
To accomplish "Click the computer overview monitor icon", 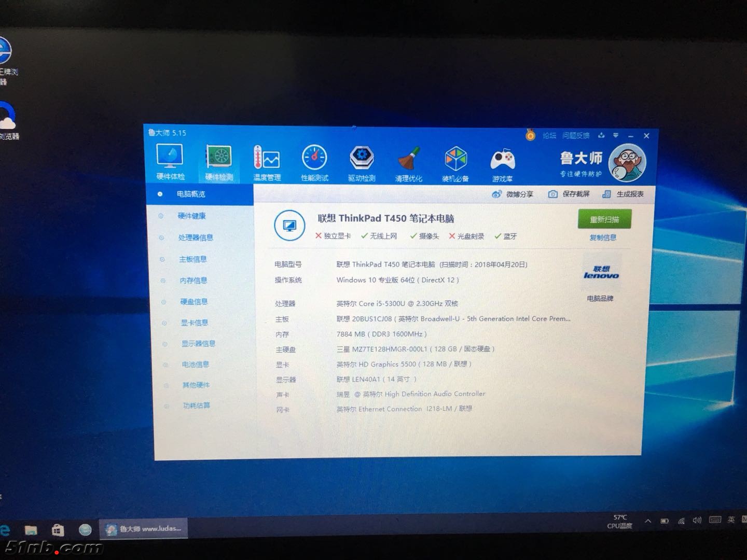I will coord(289,225).
